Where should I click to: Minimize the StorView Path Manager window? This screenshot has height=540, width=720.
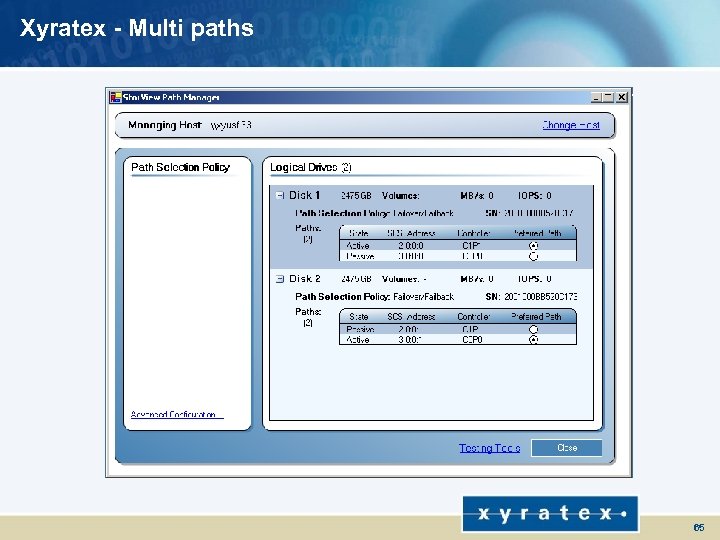coord(596,97)
